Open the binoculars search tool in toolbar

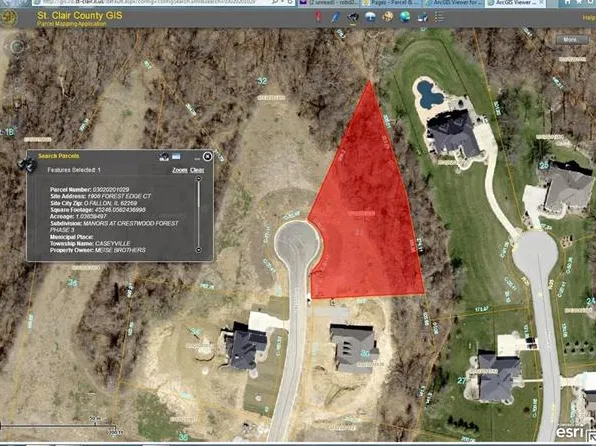[353, 17]
